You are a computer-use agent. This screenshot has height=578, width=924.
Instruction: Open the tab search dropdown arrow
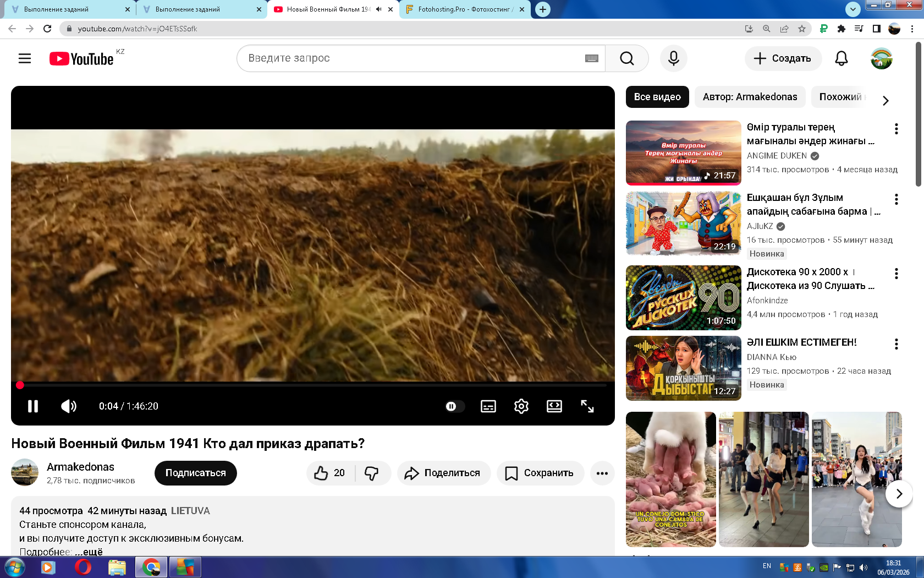pos(853,9)
